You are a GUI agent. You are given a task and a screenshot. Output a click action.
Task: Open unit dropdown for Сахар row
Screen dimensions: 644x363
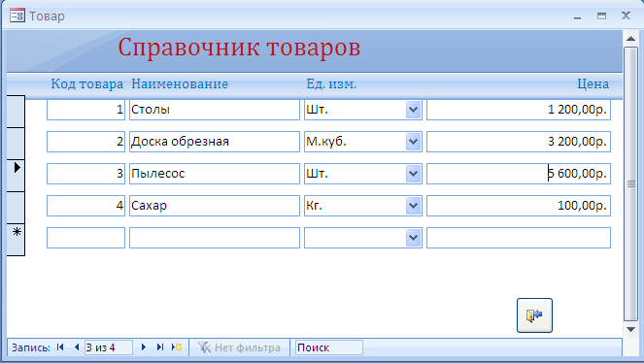coord(413,206)
